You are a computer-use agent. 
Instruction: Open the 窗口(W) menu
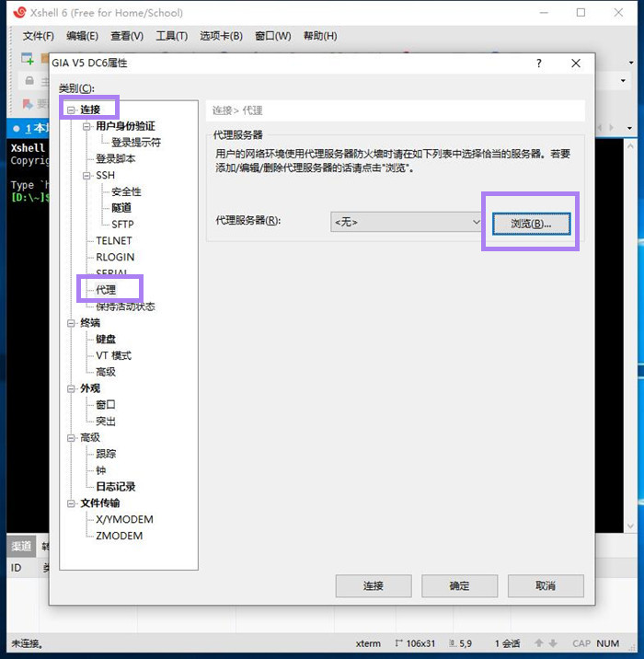pos(273,36)
